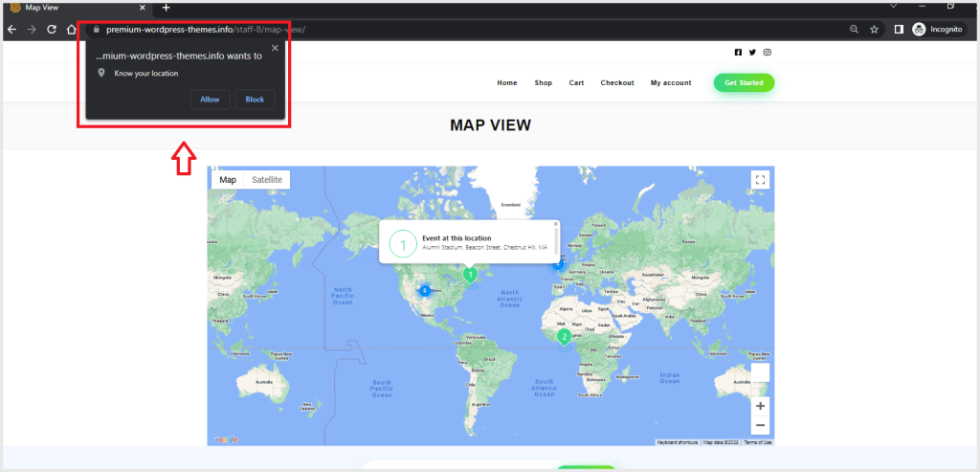The image size is (980, 472).
Task: Open the Instagram social link
Action: [767, 53]
